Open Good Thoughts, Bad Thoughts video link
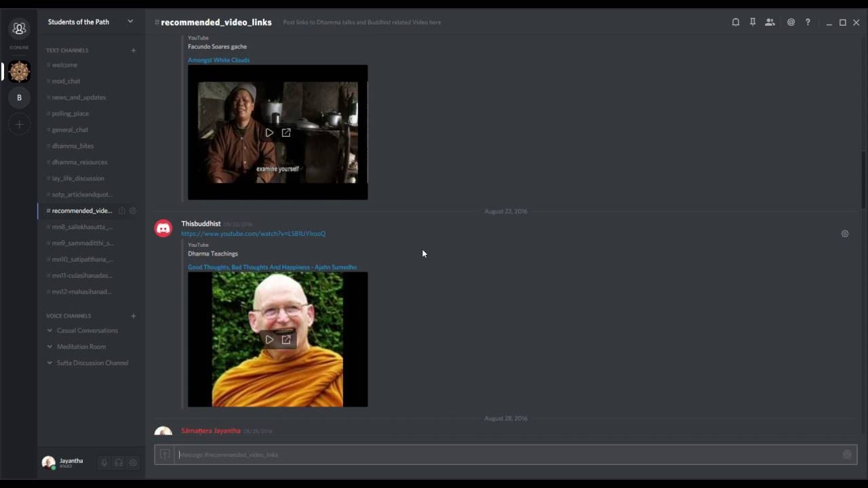 (272, 267)
